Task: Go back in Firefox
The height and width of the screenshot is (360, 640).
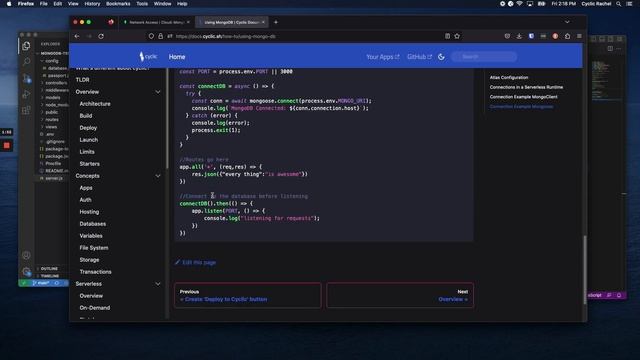Action: click(x=77, y=36)
